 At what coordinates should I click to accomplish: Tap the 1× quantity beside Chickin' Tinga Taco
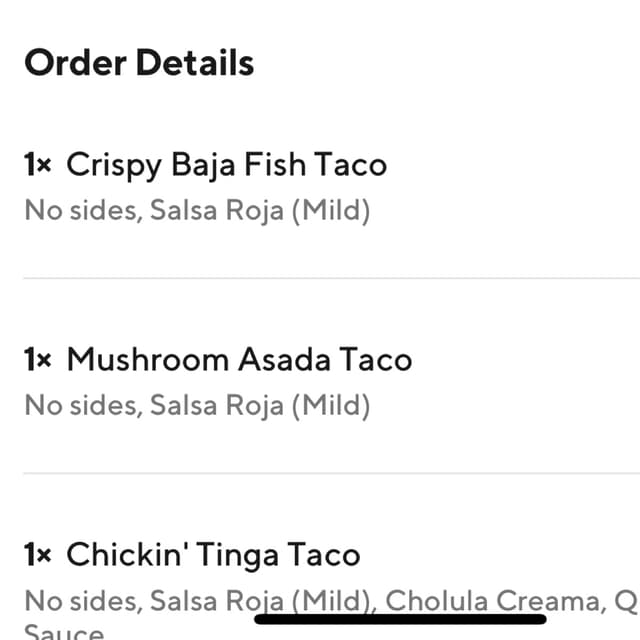[x=38, y=555]
